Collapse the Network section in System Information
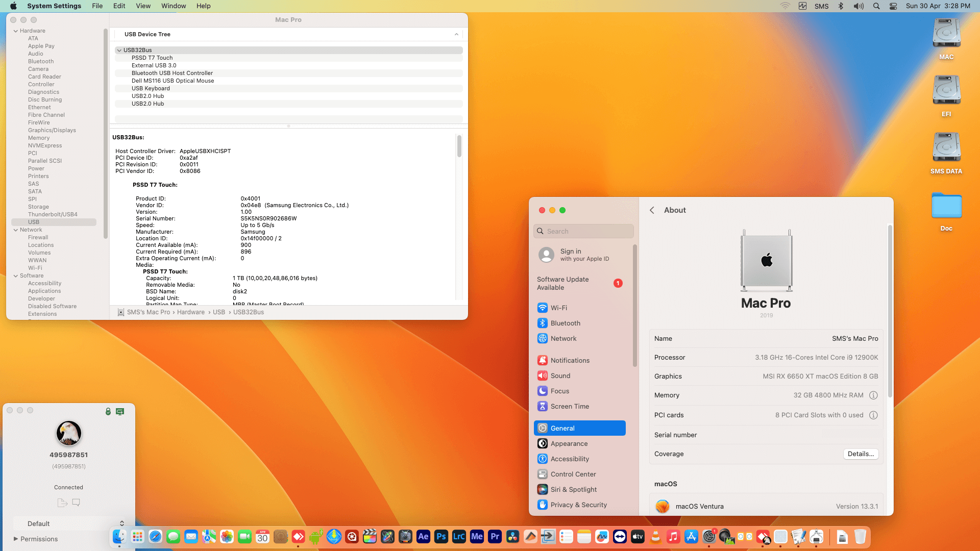 pos(15,230)
